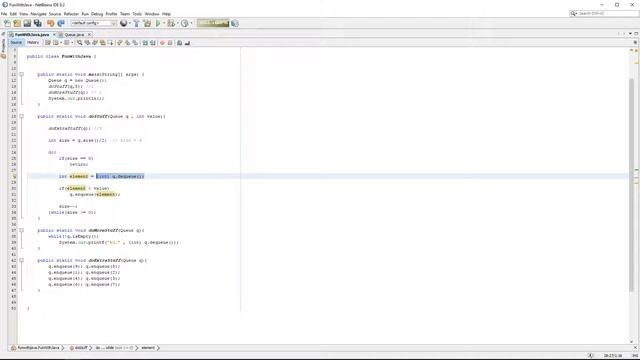Click the vertical scrollbar of the editor
640x360 pixels.
[632, 184]
